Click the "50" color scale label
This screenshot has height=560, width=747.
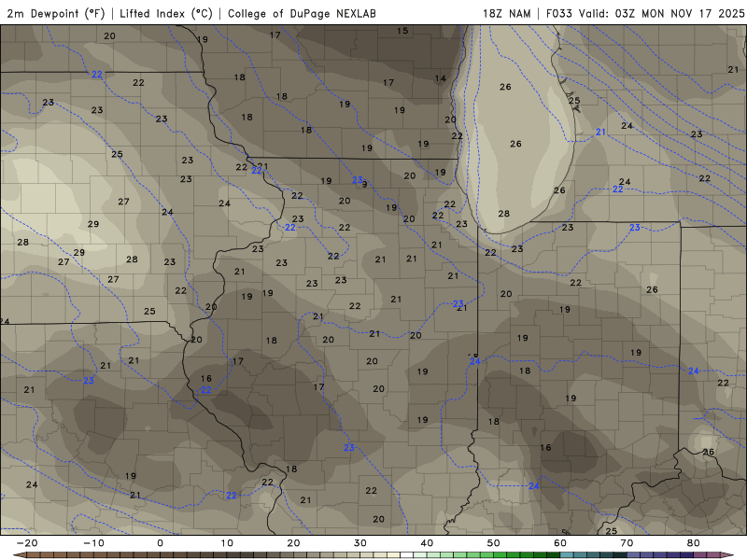(x=494, y=543)
